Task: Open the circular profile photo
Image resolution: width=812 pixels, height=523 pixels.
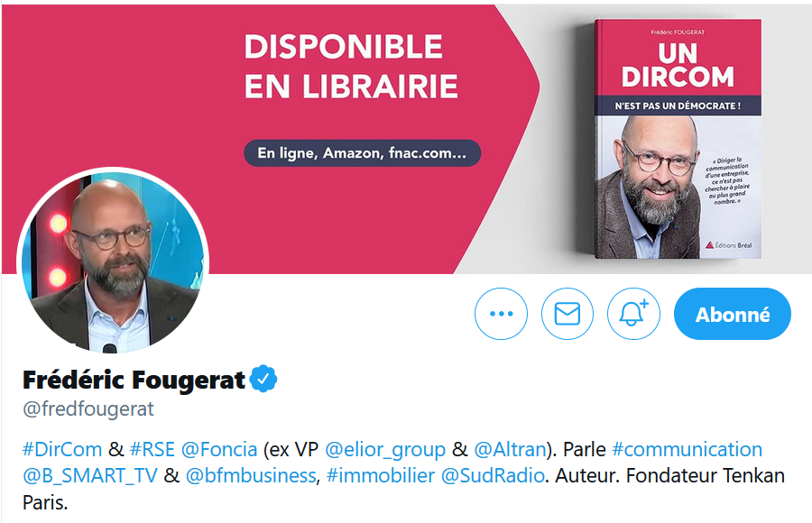Action: click(x=113, y=261)
